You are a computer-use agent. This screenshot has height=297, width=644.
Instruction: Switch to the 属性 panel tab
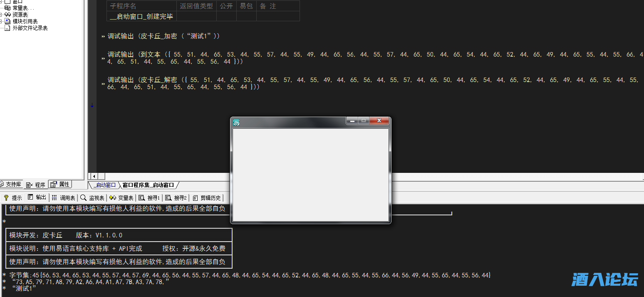click(60, 185)
